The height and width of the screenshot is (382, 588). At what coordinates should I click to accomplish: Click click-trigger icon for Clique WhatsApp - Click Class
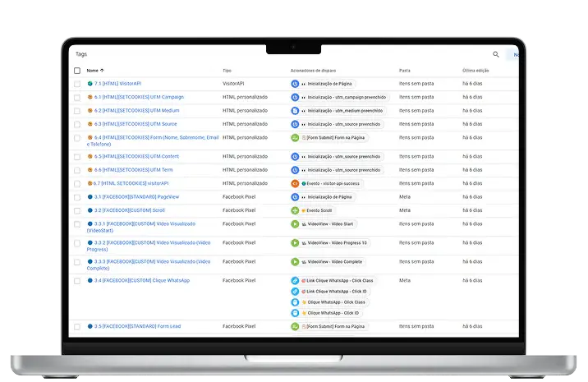[295, 302]
